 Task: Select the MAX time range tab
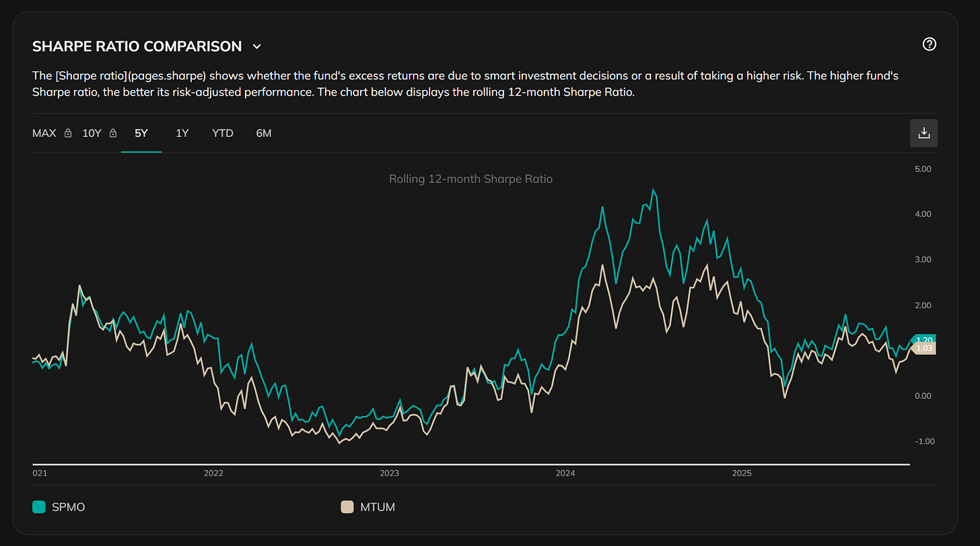[44, 133]
